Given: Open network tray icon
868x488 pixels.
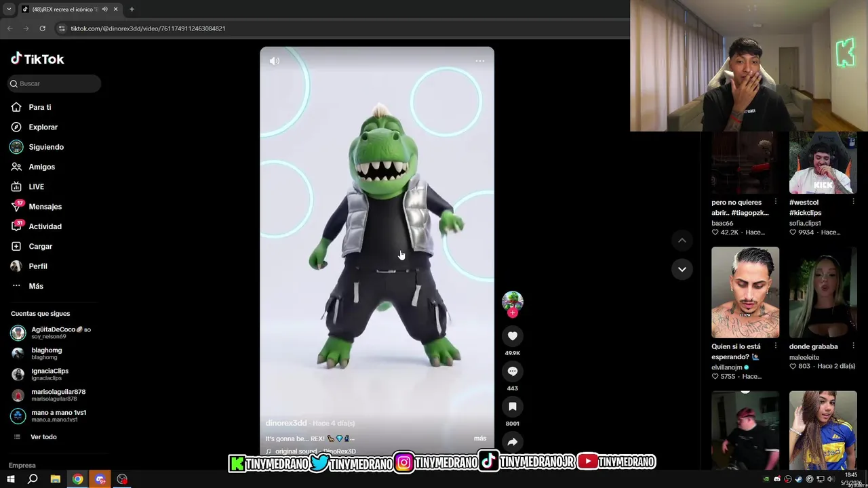Looking at the screenshot, I should tap(821, 479).
